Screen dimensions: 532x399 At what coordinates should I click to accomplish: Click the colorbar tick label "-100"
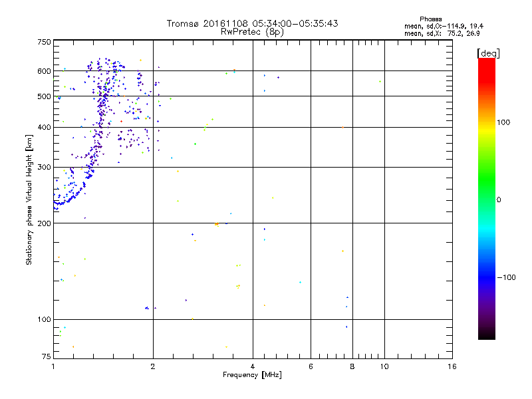[x=506, y=277]
